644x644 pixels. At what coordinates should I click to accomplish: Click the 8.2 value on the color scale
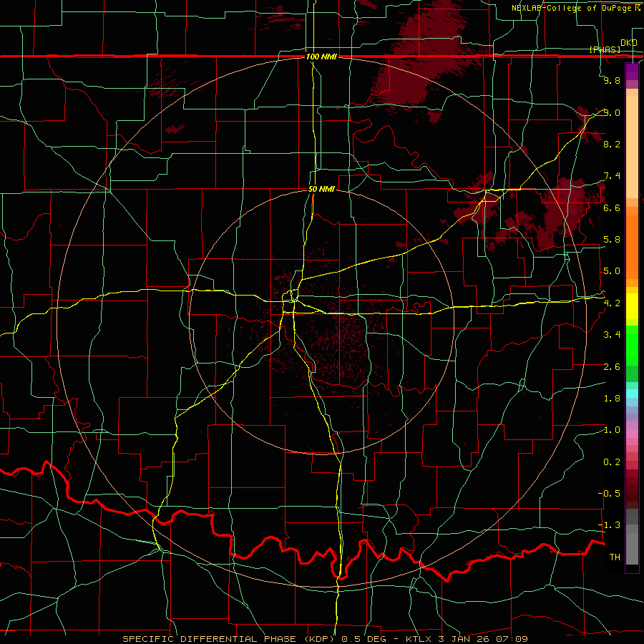pyautogui.click(x=612, y=144)
